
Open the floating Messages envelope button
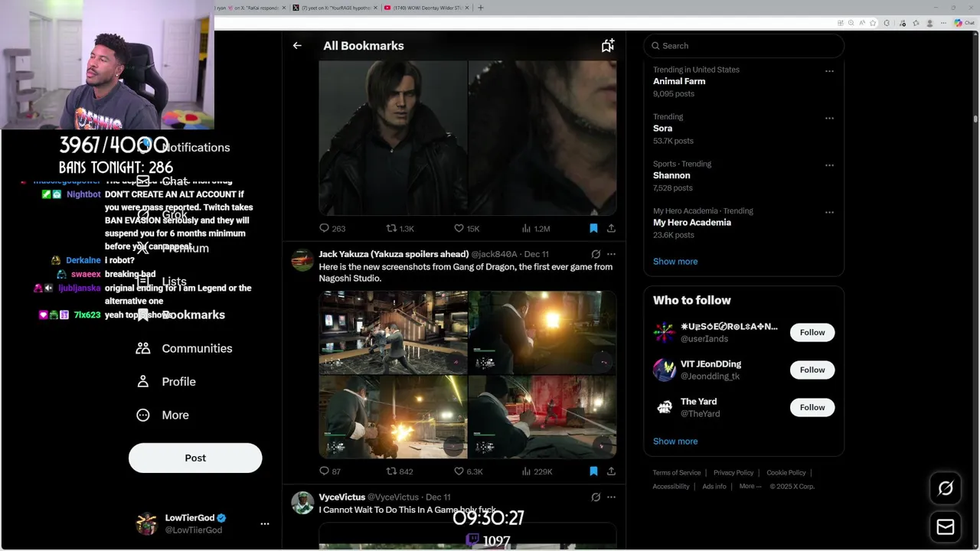point(946,527)
